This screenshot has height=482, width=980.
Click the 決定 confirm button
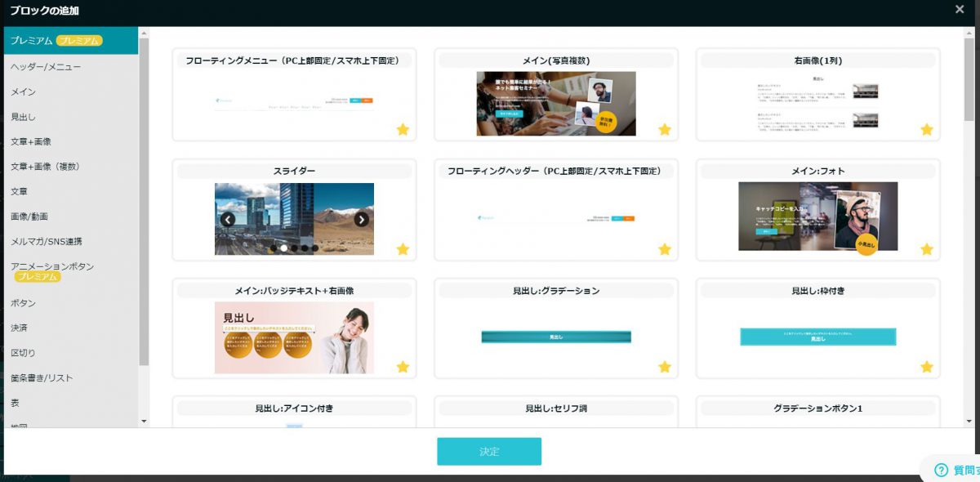pos(488,452)
